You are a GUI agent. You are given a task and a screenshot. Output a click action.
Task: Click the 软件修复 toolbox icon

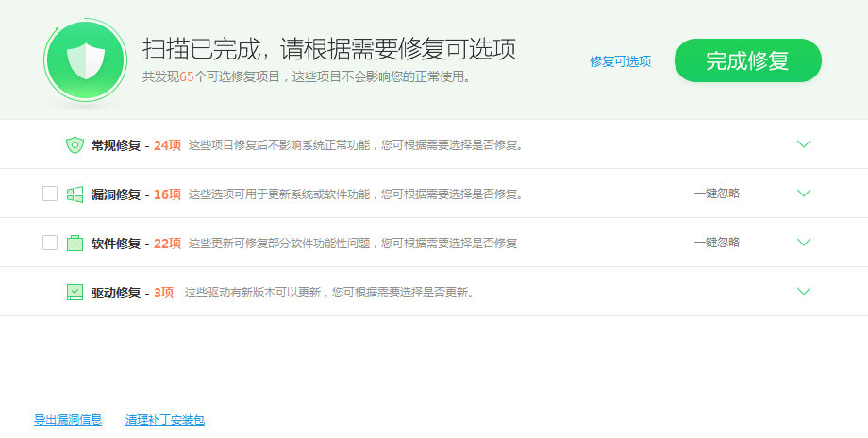click(x=75, y=244)
